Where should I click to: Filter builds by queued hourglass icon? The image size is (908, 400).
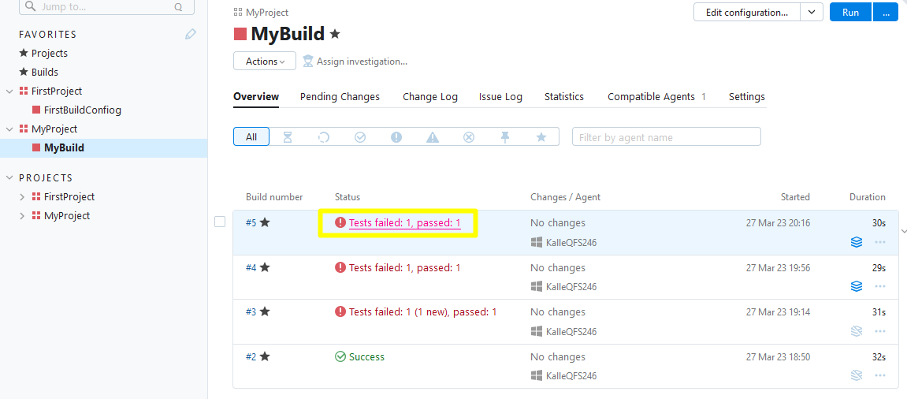coord(288,137)
